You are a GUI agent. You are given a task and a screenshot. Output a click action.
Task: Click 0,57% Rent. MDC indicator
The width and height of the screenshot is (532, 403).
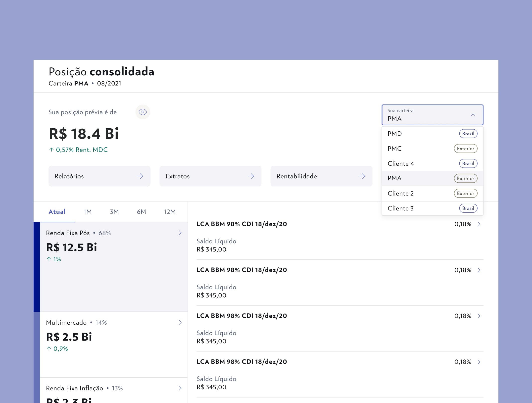[78, 150]
